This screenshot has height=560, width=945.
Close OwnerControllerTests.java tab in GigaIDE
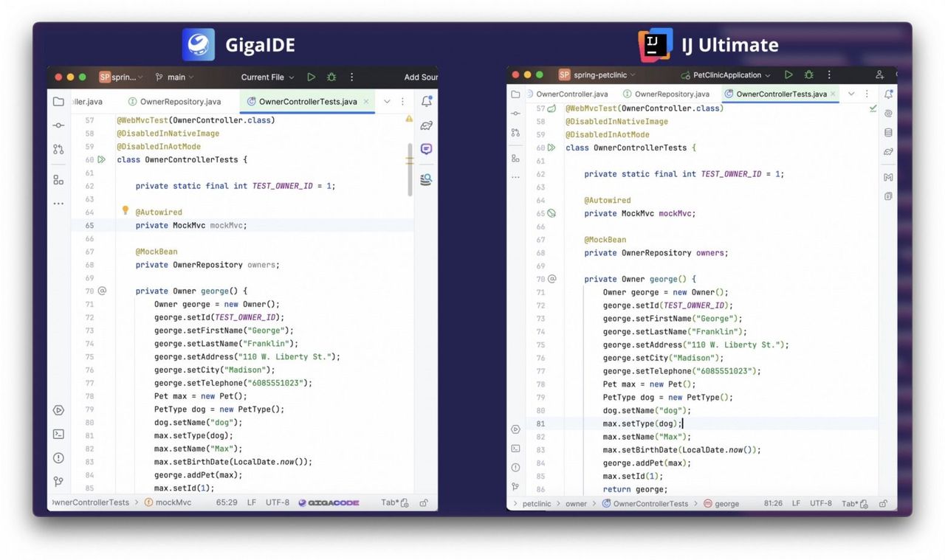366,101
